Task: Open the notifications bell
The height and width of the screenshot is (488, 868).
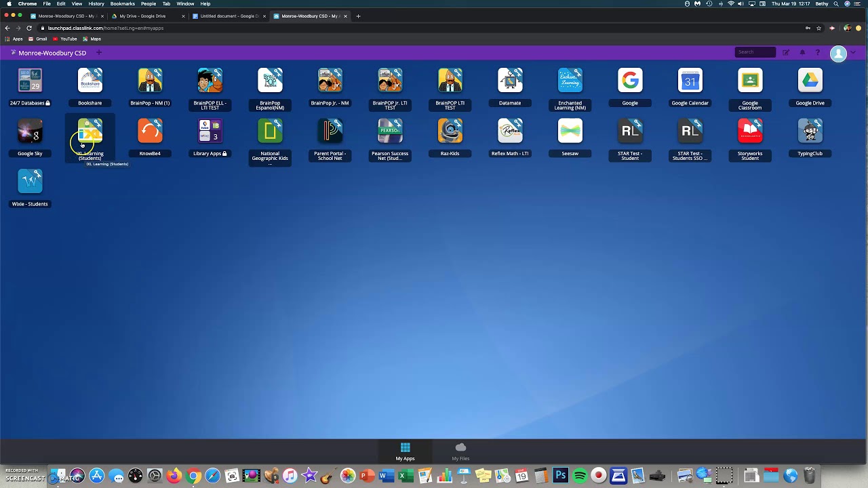Action: 802,52
